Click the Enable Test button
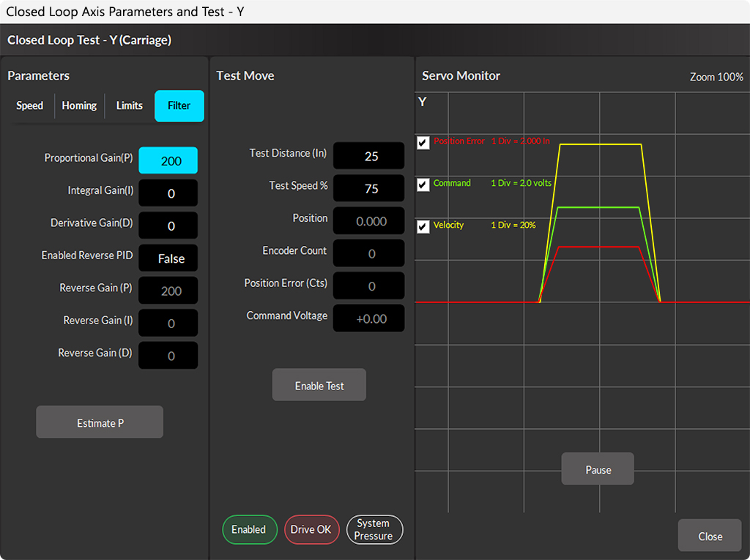Screen dimensions: 750x560 tap(319, 385)
